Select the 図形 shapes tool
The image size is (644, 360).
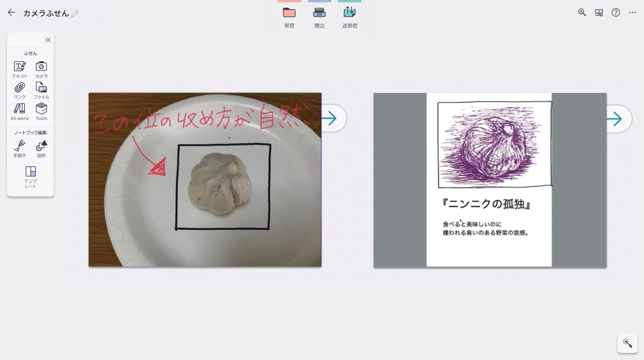point(41,148)
